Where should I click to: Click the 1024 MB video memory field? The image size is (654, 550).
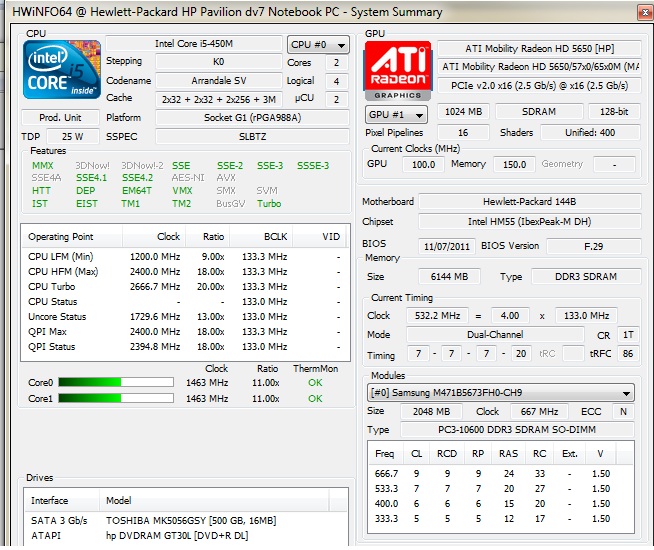463,111
